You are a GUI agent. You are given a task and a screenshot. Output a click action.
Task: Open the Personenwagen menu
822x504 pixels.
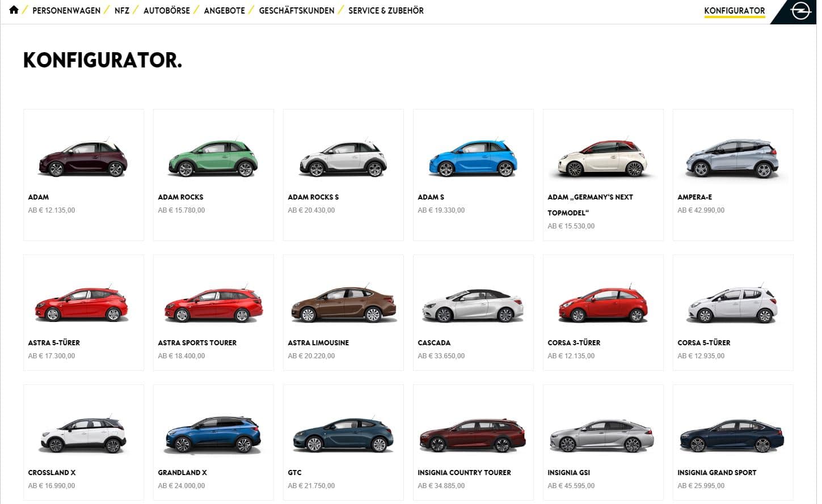[66, 10]
